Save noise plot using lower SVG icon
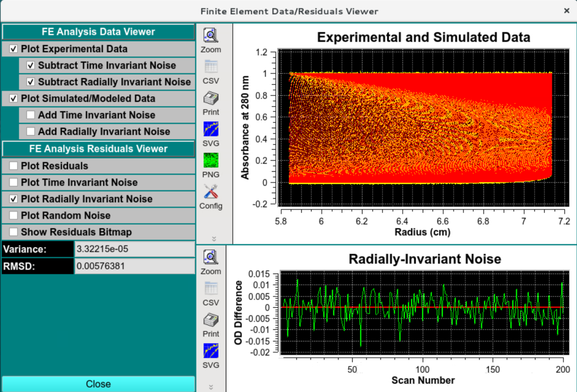 tap(211, 351)
